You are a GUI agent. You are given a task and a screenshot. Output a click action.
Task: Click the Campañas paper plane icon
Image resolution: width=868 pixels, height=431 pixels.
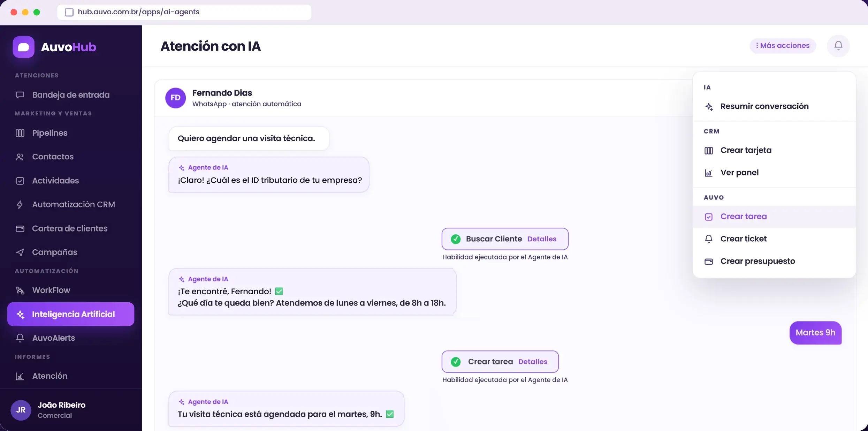tap(20, 252)
